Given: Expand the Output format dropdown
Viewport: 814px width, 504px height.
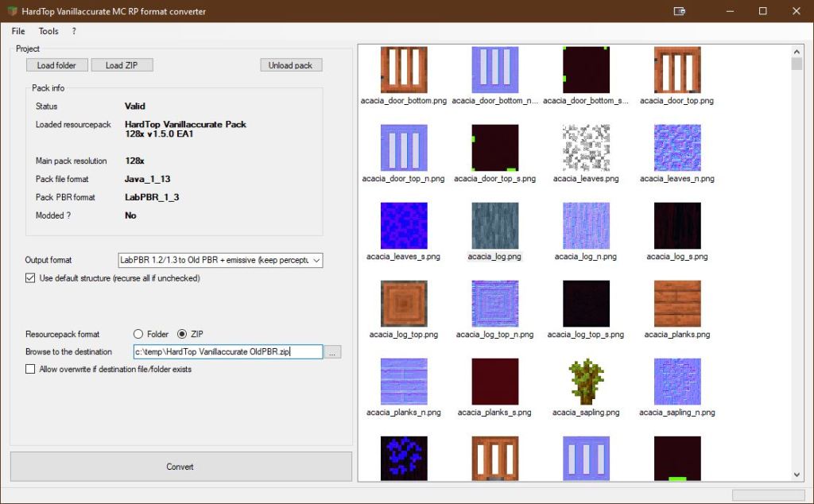Looking at the screenshot, I should (x=316, y=260).
